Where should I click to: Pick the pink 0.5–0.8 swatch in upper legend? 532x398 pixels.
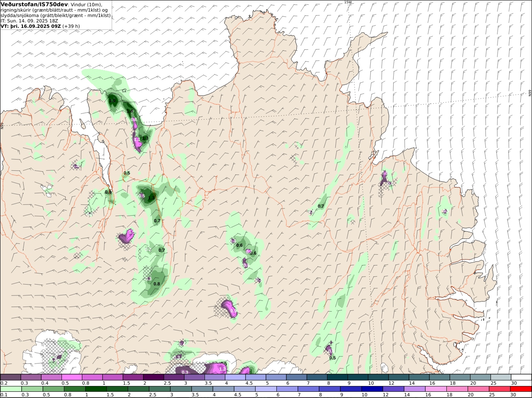[x=71, y=377]
